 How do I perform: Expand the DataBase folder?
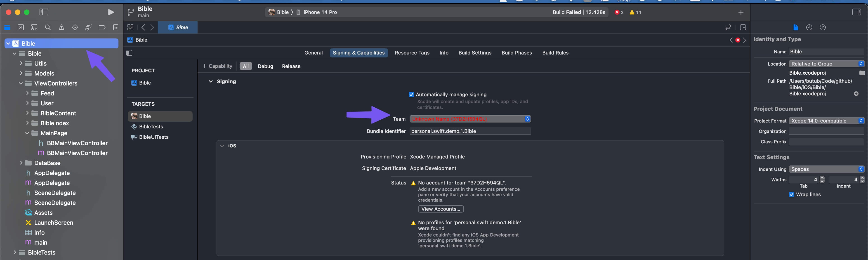(x=21, y=163)
